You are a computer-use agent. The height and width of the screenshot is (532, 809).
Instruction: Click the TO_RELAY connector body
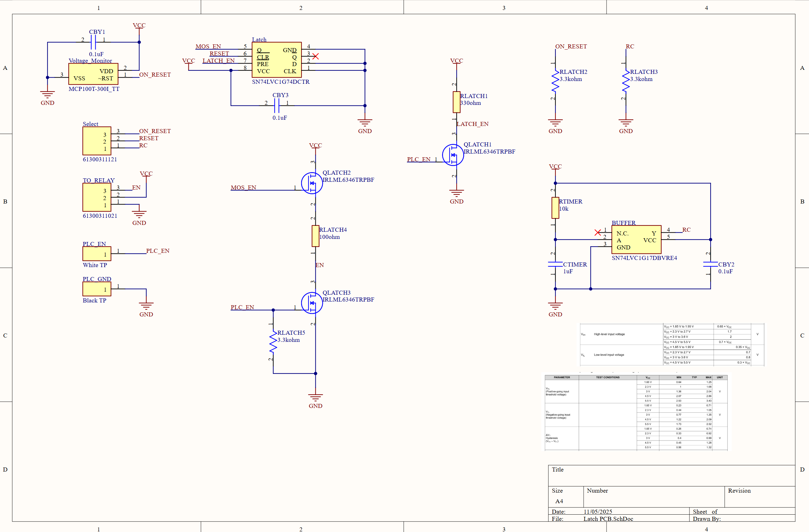pos(97,197)
